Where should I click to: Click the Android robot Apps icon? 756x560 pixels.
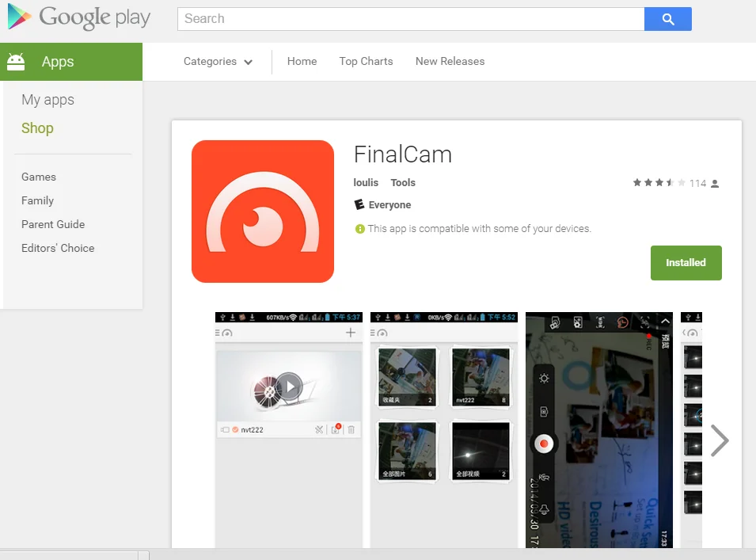point(16,62)
